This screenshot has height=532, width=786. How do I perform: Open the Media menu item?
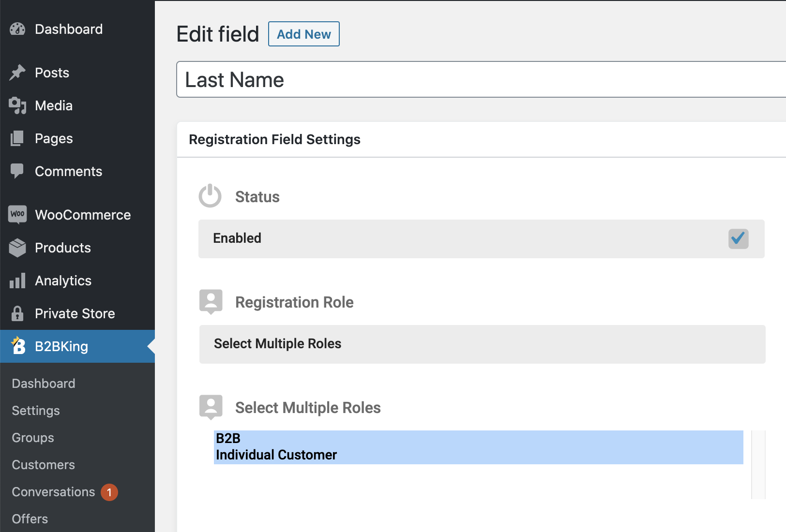(x=77, y=105)
